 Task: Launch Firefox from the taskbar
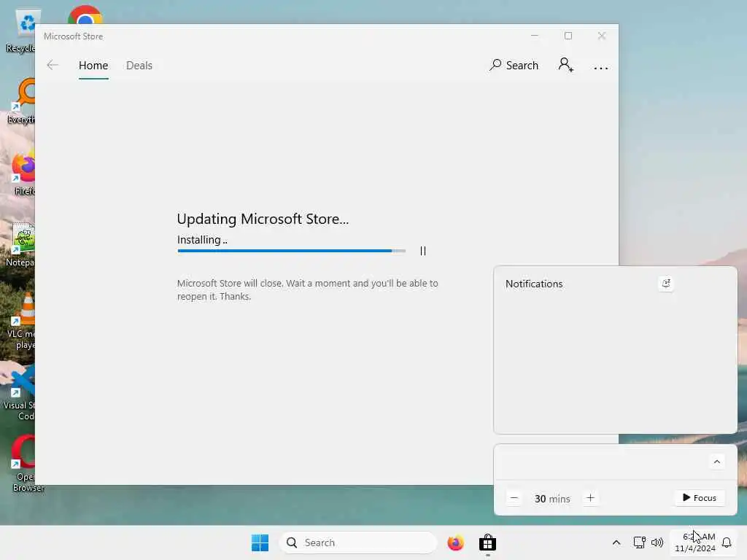point(455,542)
